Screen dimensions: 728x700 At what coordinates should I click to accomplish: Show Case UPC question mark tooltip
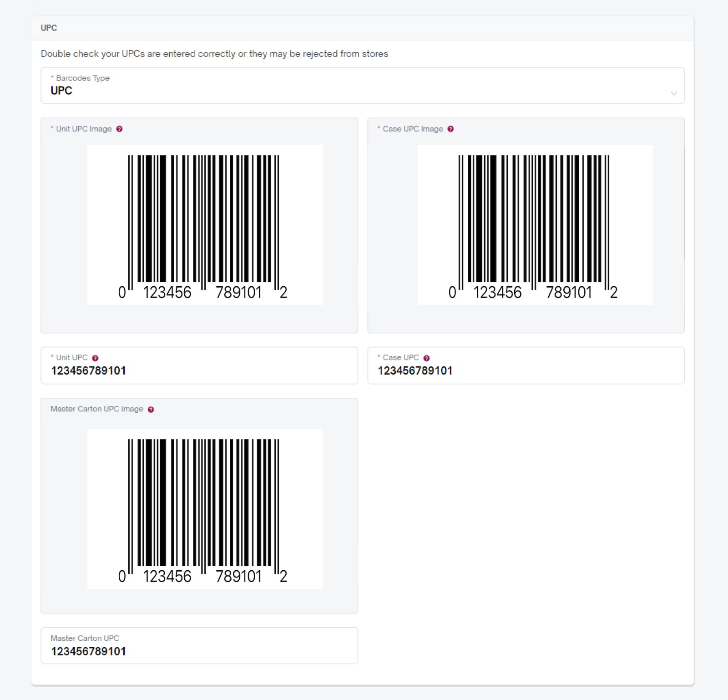pyautogui.click(x=426, y=358)
